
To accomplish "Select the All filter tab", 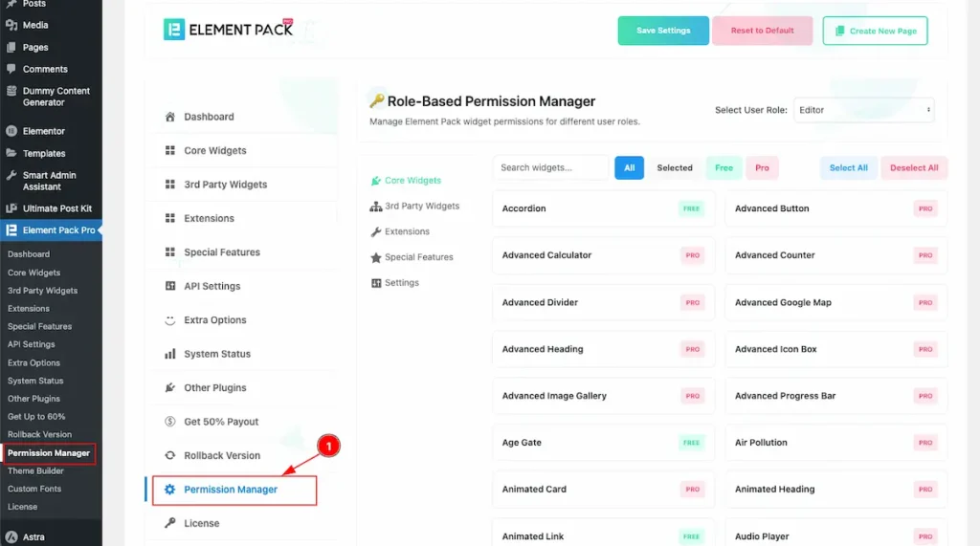I will click(630, 168).
